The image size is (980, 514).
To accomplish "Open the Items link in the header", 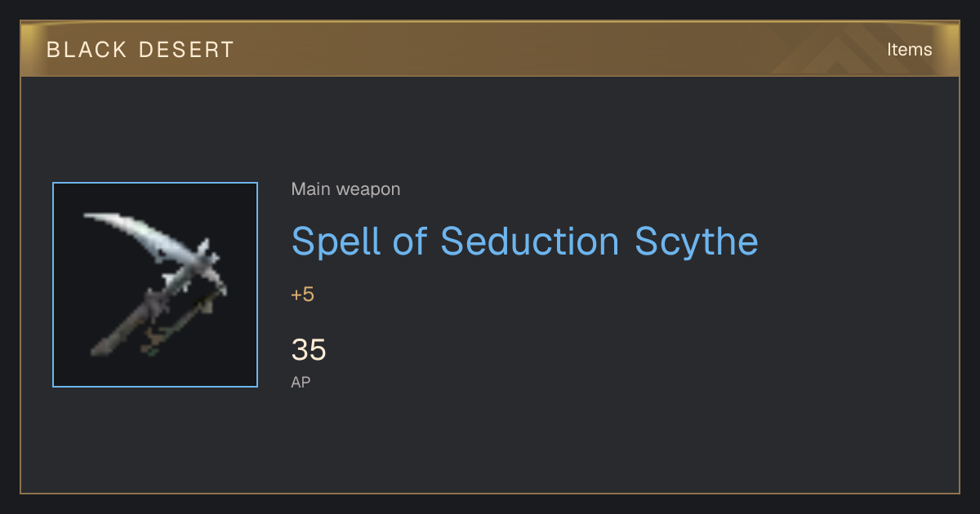I will [x=910, y=50].
